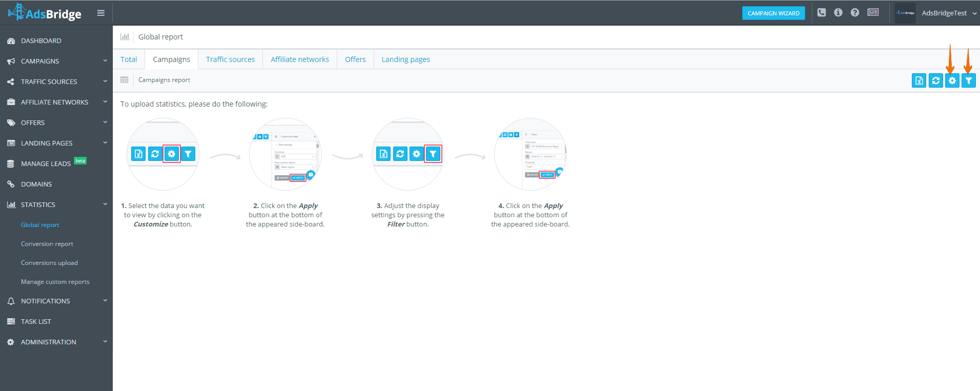Go to Dashboard menu item
The width and height of the screenshot is (980, 391).
click(x=41, y=41)
